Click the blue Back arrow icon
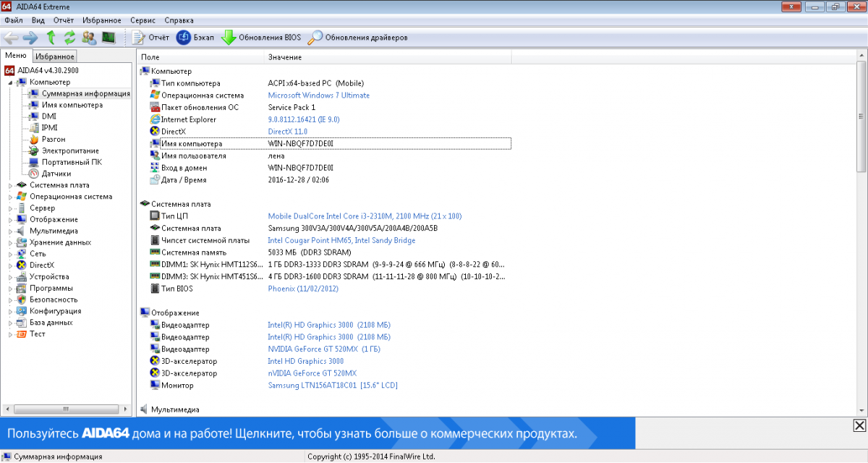Screen dimensions: 868x463 coord(11,37)
